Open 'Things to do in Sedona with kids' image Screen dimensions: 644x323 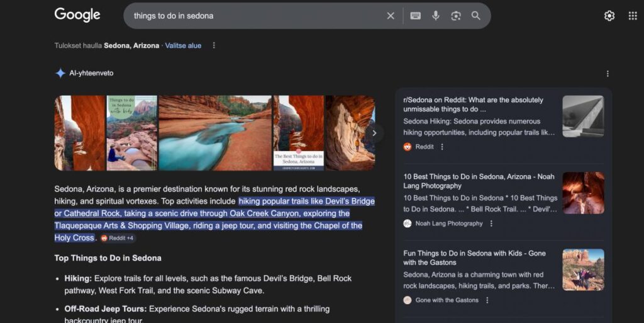[132, 133]
